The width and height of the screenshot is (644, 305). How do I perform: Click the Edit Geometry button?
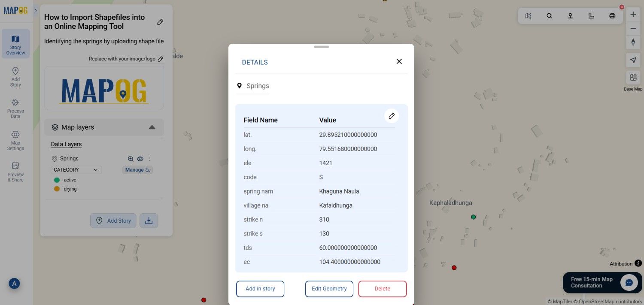329,289
